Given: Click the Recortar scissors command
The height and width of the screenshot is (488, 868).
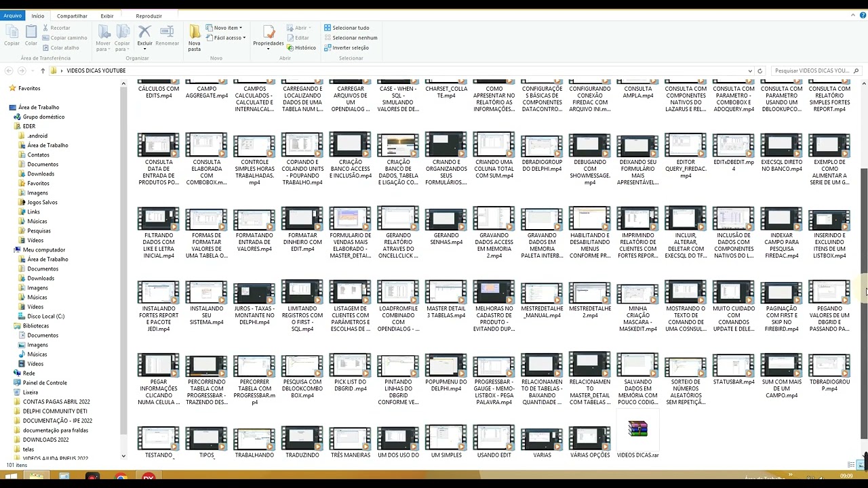Looking at the screenshot, I should click(x=56, y=28).
